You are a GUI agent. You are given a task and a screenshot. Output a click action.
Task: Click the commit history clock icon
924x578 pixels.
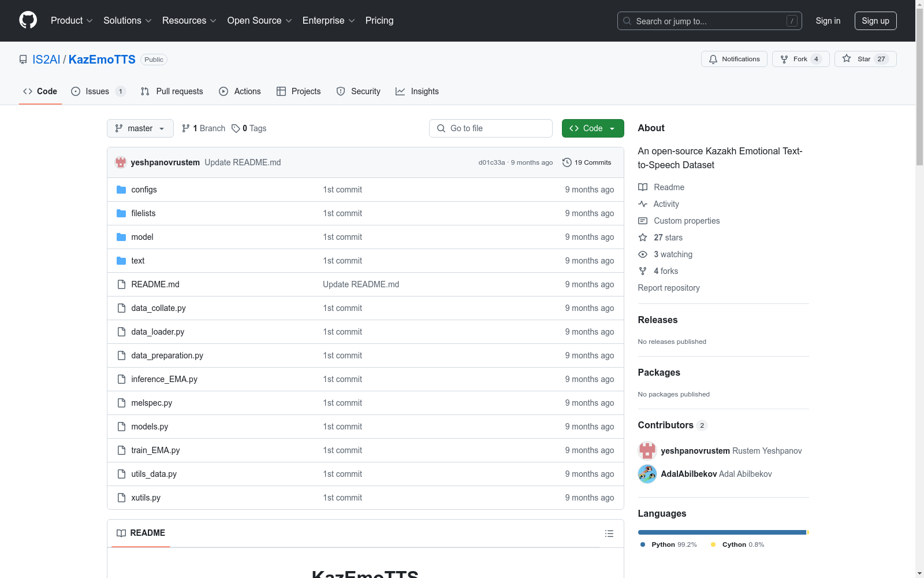click(567, 162)
